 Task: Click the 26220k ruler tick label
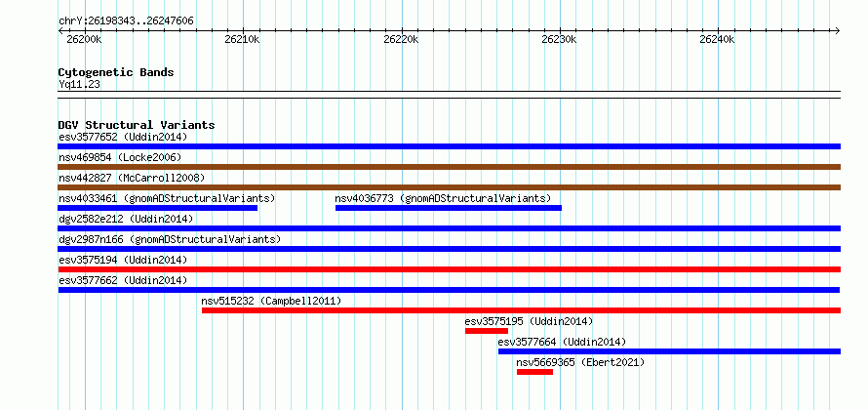tap(401, 39)
